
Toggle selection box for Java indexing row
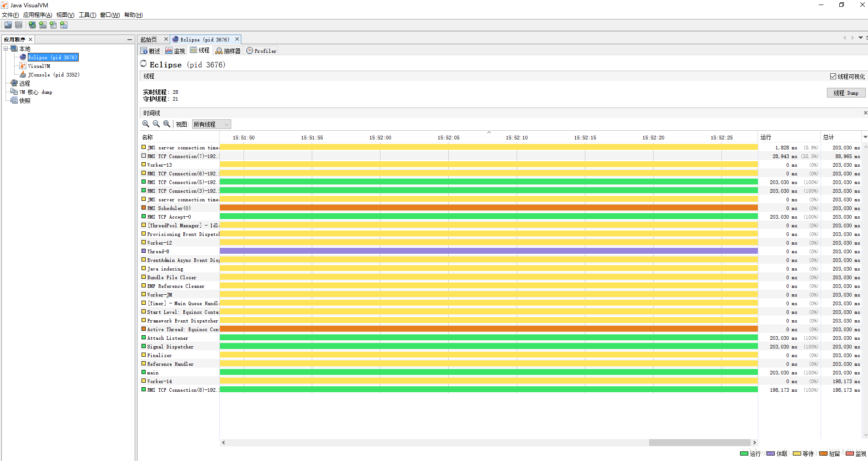click(144, 268)
